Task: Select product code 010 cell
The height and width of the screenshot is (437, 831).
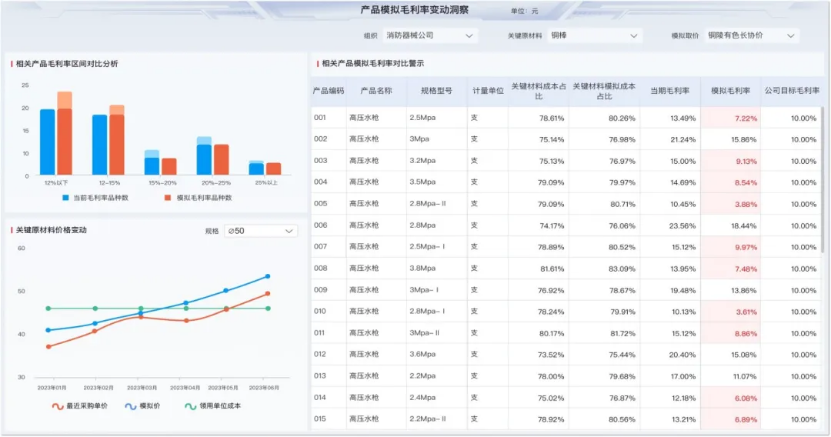Action: (329, 311)
